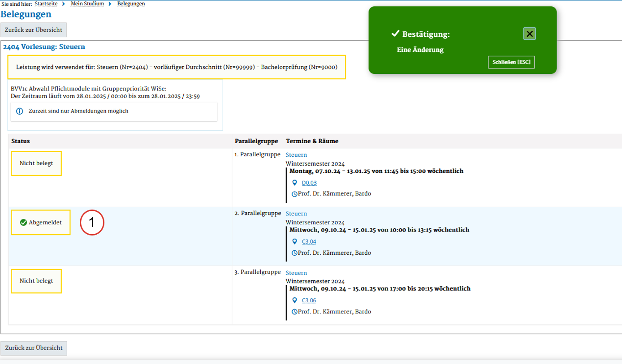Viewport: 622px width, 364px height.
Task: Click Prof. Dr. Kämmerer, Bardo in 1. Parallelgruppe
Action: (x=334, y=194)
